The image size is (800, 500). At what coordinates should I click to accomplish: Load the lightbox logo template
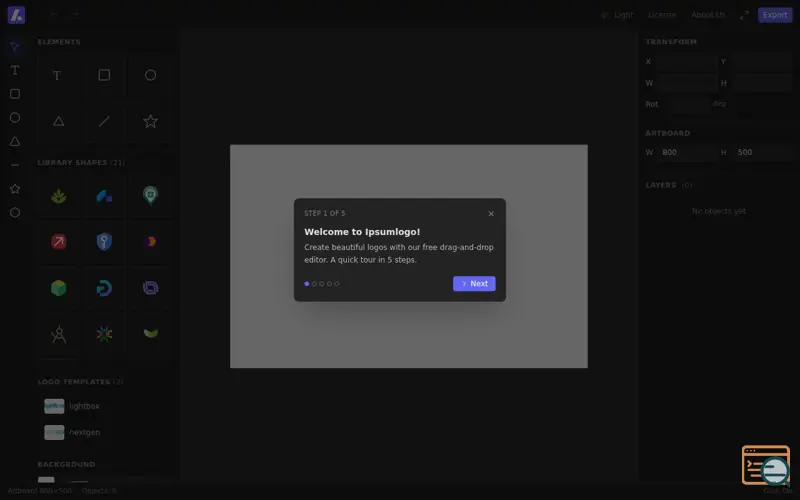[x=105, y=406]
